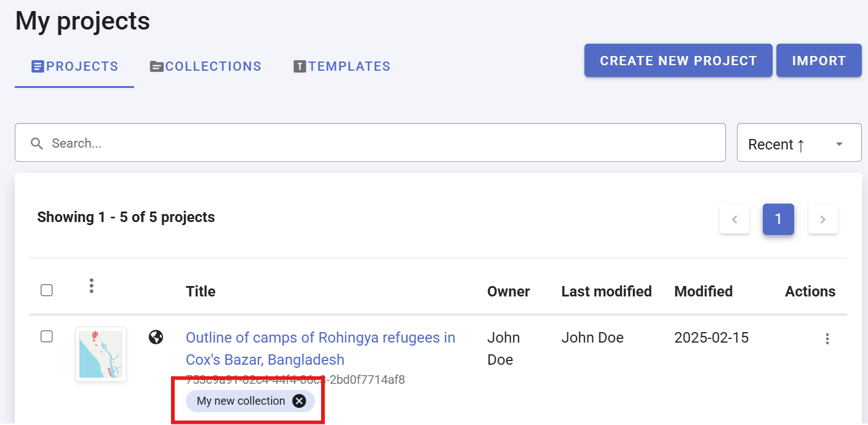This screenshot has height=425, width=868.
Task: Switch to the Templates tab
Action: click(x=349, y=66)
